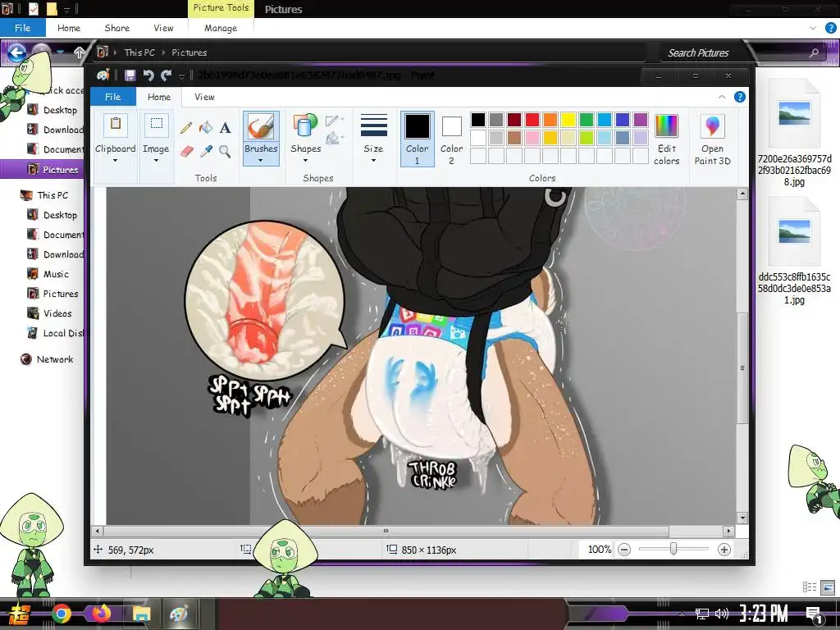Select the Eraser tool in Paint
Viewport: 840px width, 630px height.
(186, 152)
